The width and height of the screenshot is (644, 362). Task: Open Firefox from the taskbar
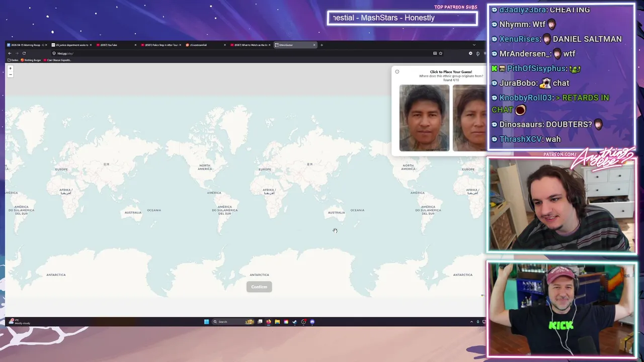pyautogui.click(x=269, y=322)
